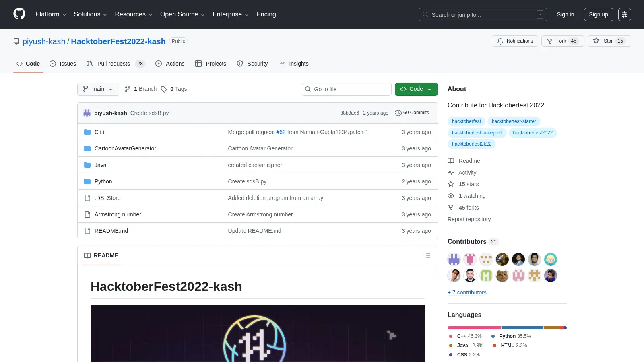Open the hacktoberfest-accepted topic tag
Image resolution: width=644 pixels, height=362 pixels.
click(x=477, y=133)
